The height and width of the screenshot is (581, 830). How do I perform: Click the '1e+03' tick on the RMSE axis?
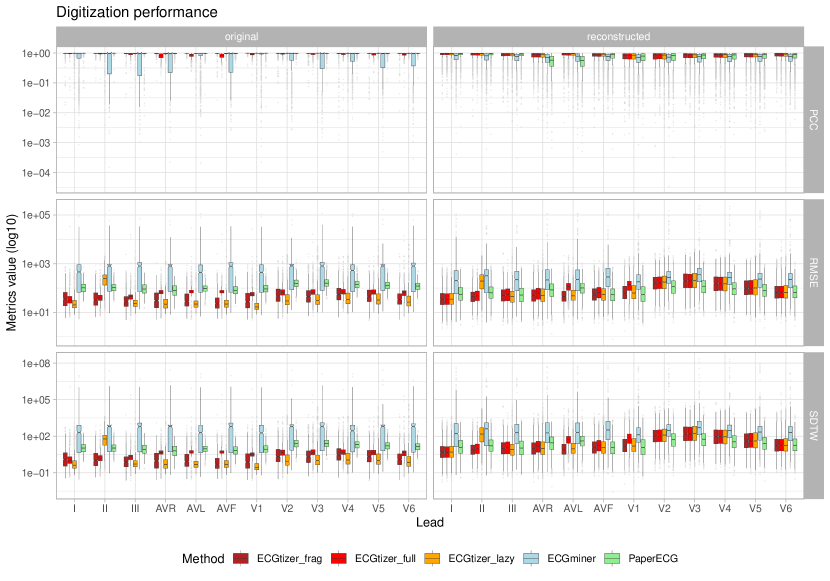(x=36, y=264)
